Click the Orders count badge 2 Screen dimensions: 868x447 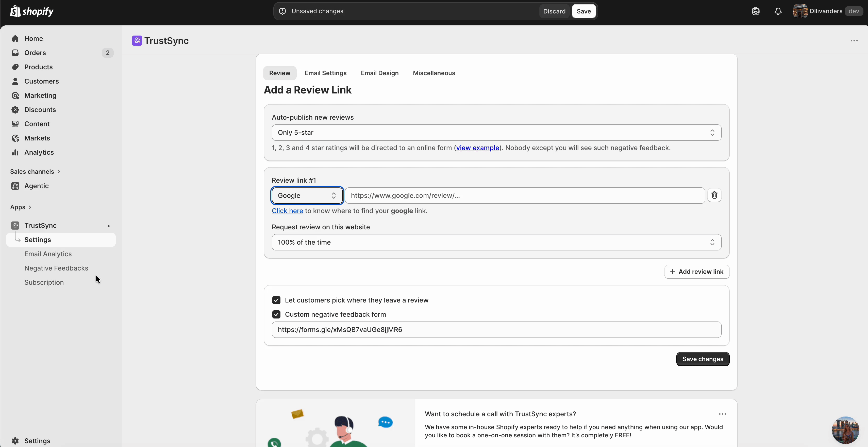click(108, 53)
